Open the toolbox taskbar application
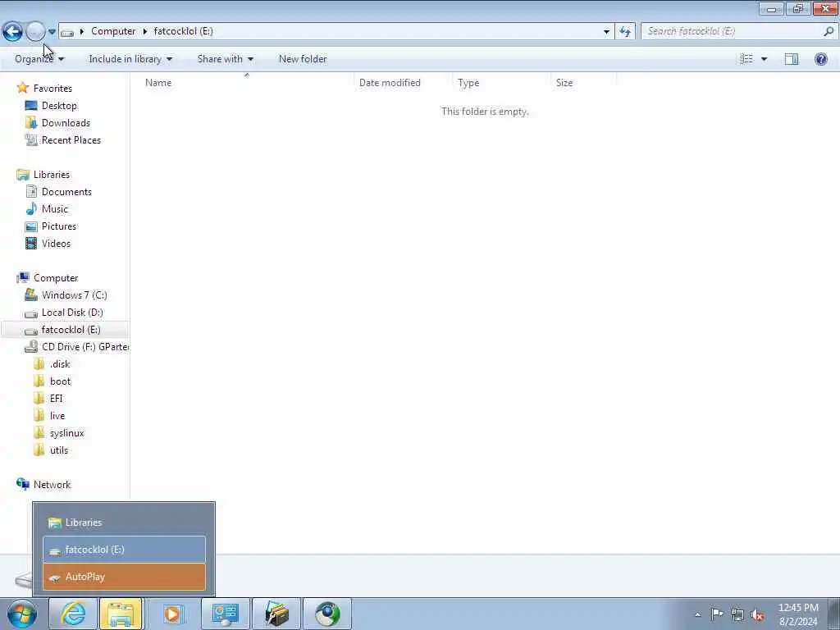The image size is (840, 630). pos(276,614)
